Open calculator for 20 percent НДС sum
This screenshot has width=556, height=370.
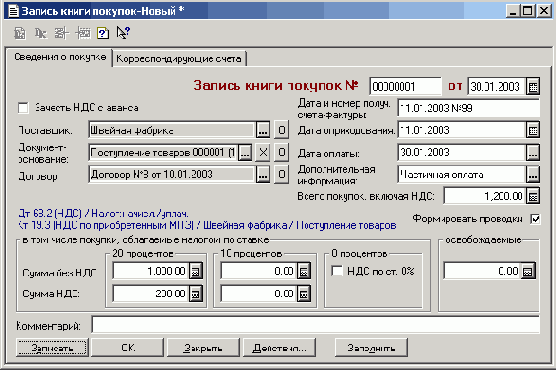pos(195,294)
